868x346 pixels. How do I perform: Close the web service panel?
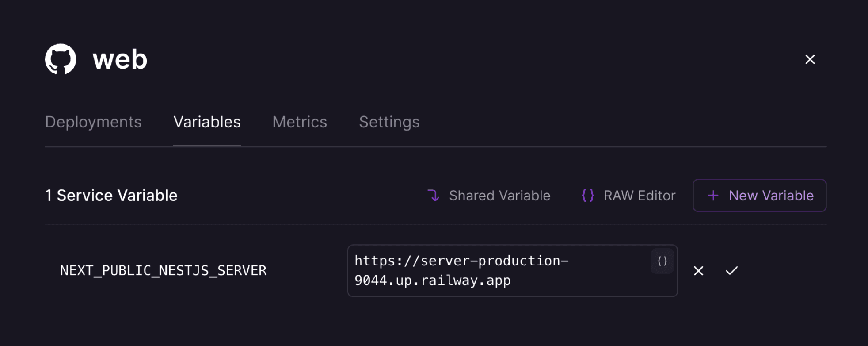pyautogui.click(x=810, y=59)
